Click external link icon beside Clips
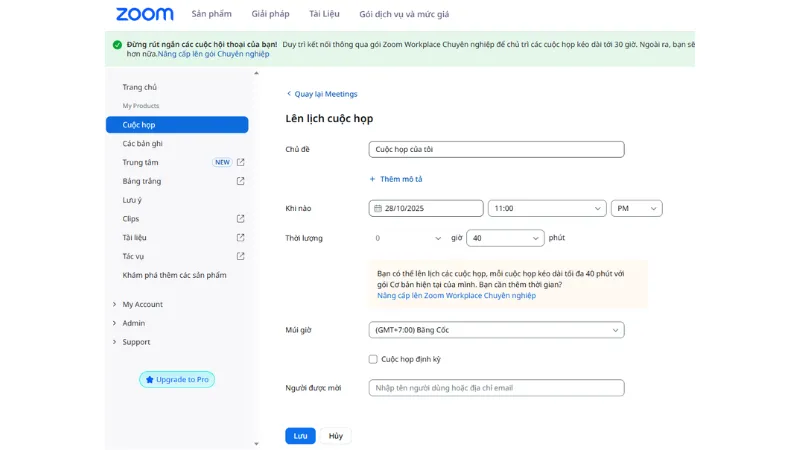 [240, 218]
